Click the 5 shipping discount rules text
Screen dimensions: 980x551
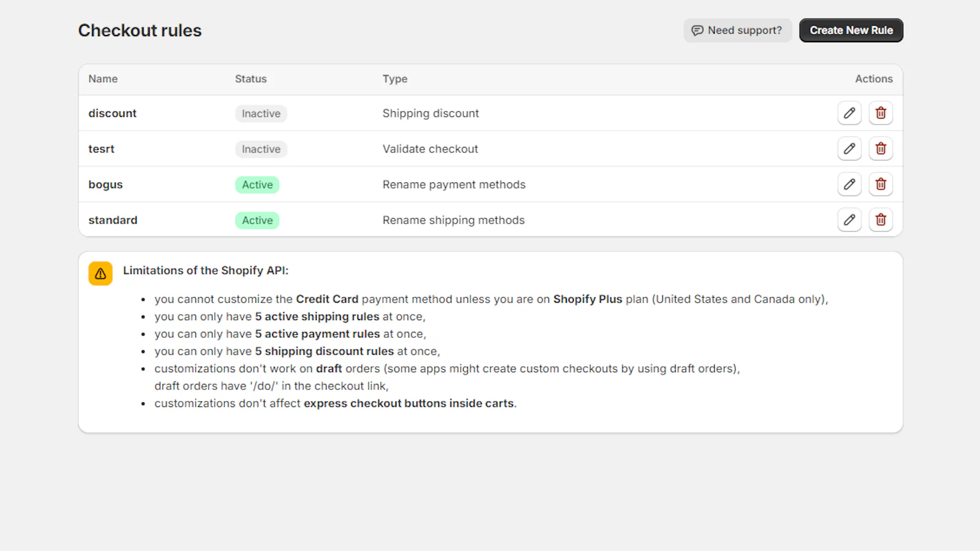(x=325, y=351)
